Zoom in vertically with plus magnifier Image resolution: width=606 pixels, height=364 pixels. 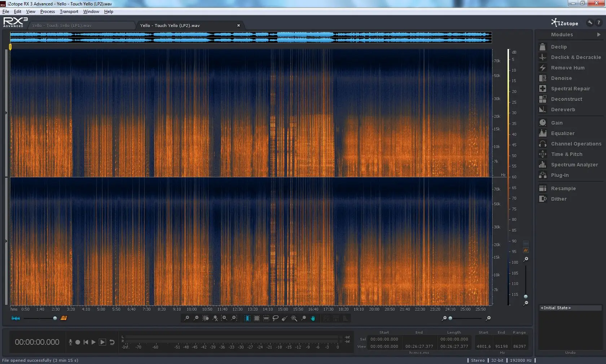[x=526, y=259]
